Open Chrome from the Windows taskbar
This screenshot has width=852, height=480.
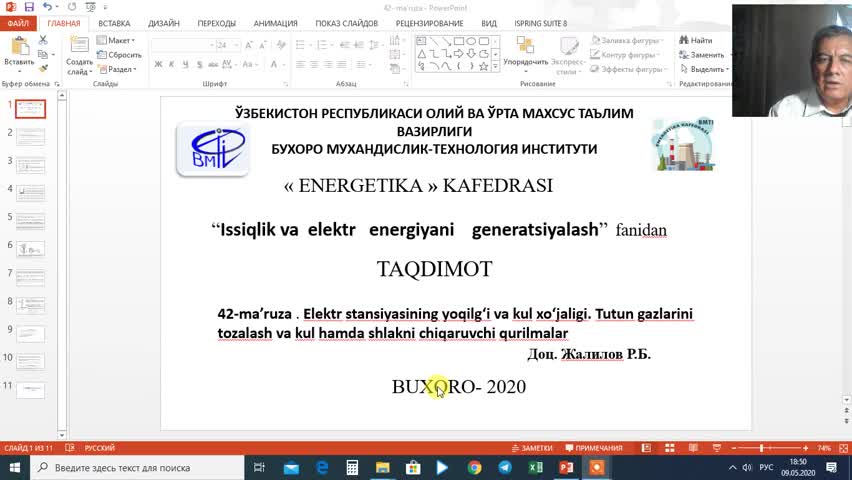click(x=474, y=467)
